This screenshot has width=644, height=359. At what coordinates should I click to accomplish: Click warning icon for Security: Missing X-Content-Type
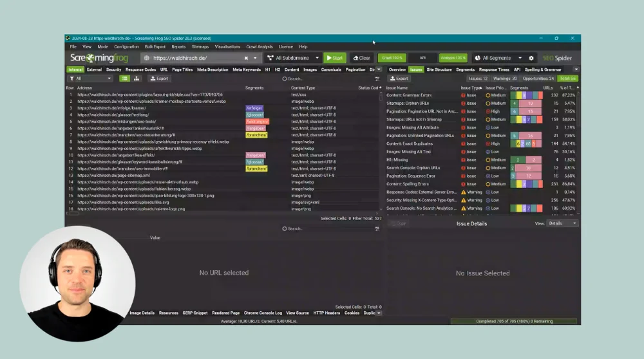click(x=464, y=200)
